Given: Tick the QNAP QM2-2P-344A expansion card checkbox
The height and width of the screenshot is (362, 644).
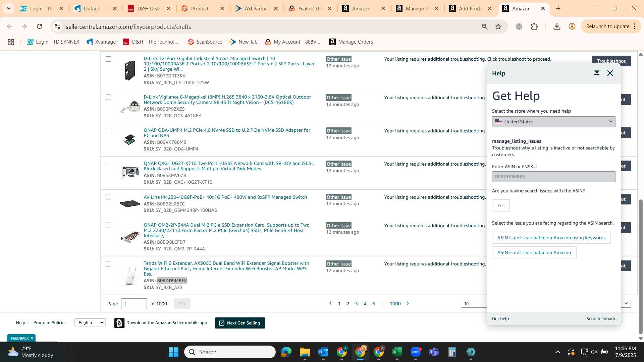Looking at the screenshot, I should tap(108, 225).
